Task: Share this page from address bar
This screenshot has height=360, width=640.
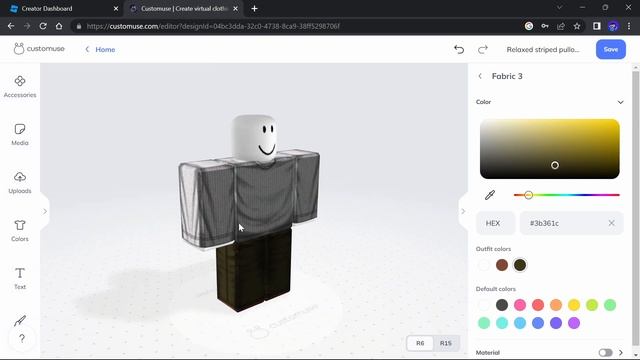Action: pyautogui.click(x=561, y=26)
